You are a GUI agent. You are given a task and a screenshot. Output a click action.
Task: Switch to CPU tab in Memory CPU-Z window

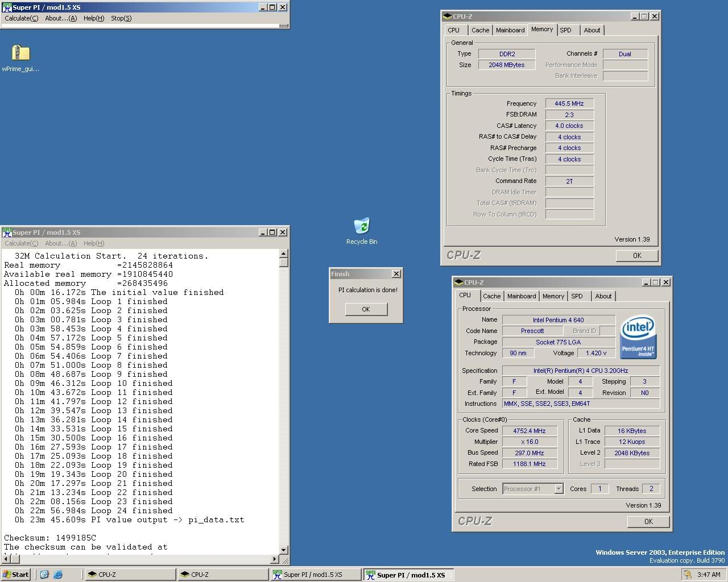click(x=454, y=30)
